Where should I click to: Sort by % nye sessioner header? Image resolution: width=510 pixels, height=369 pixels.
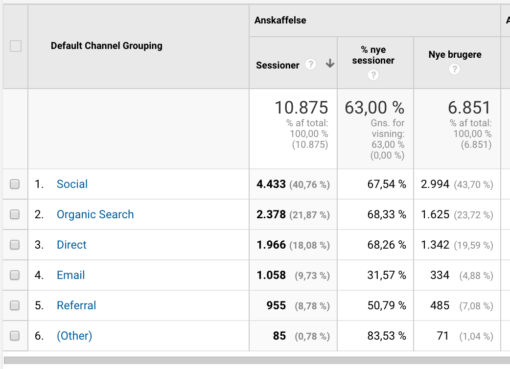[x=373, y=55]
